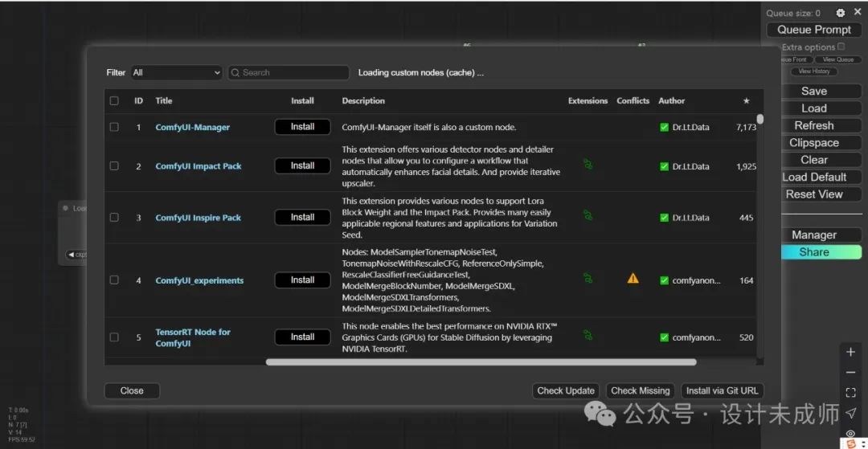The width and height of the screenshot is (868, 449).
Task: Click extensions icon for ComfyUI Inspire Pack
Action: (588, 215)
